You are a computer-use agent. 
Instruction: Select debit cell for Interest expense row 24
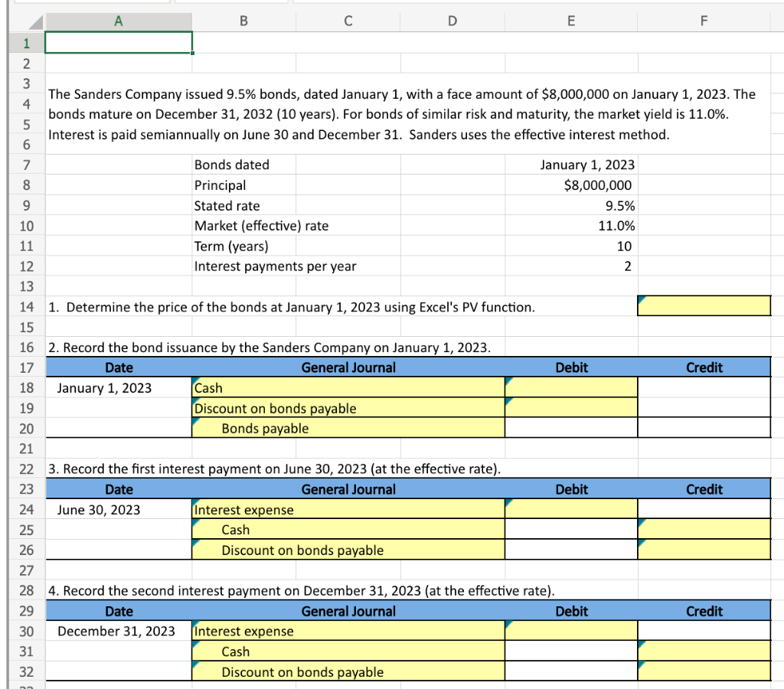pos(571,510)
